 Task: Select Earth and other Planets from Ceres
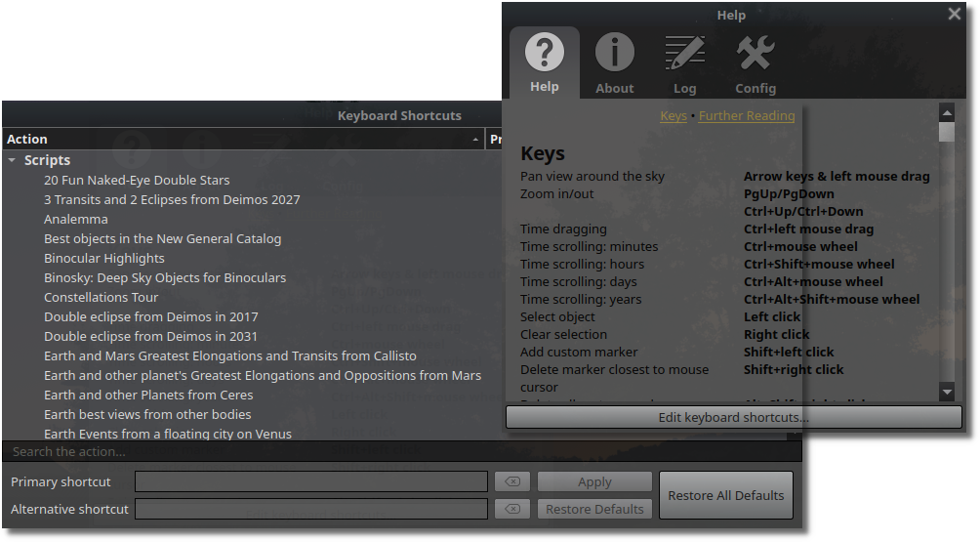[x=148, y=395]
